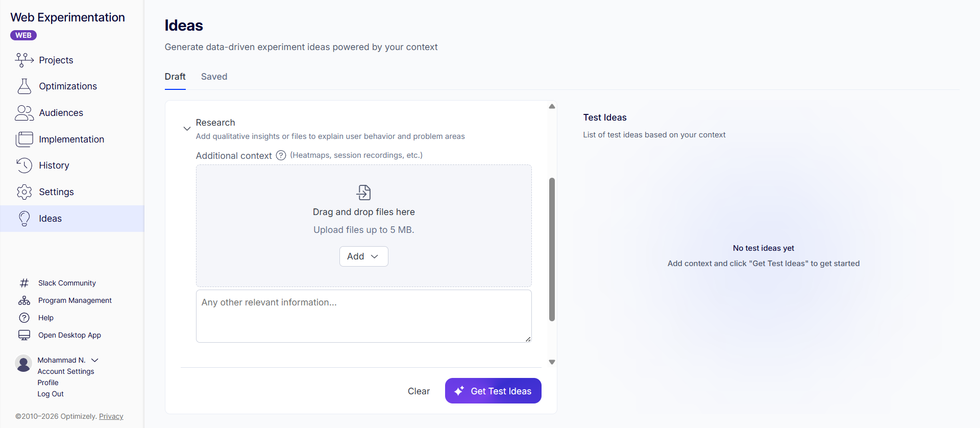The width and height of the screenshot is (980, 428).
Task: Click the Settings gear icon
Action: 24,192
